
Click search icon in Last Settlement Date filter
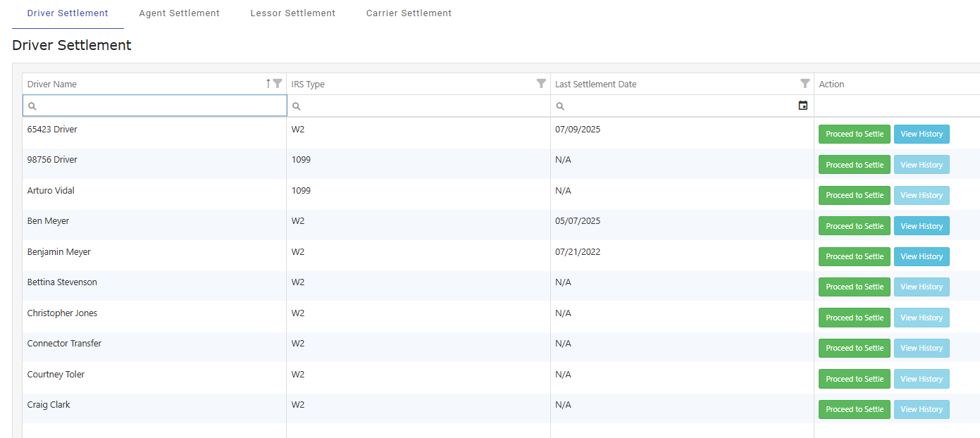pos(560,106)
